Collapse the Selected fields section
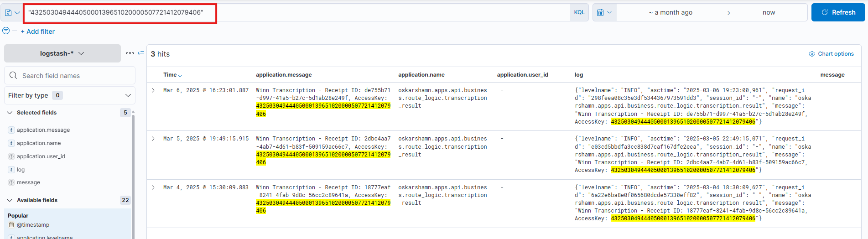This screenshot has height=239, width=868. (10, 113)
